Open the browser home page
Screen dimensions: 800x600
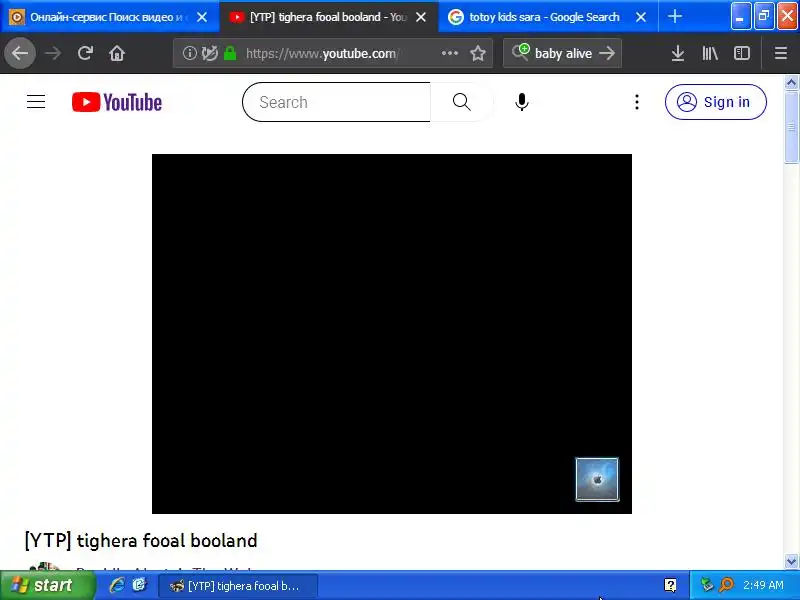click(x=117, y=53)
